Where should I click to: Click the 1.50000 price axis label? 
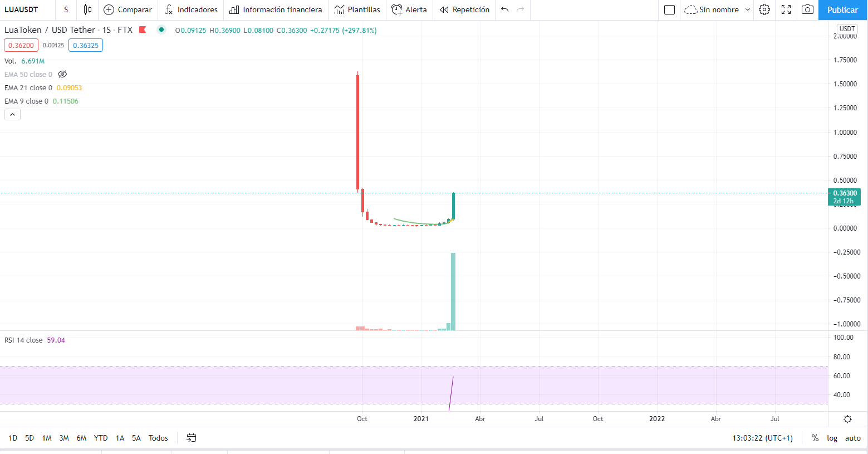pyautogui.click(x=845, y=84)
